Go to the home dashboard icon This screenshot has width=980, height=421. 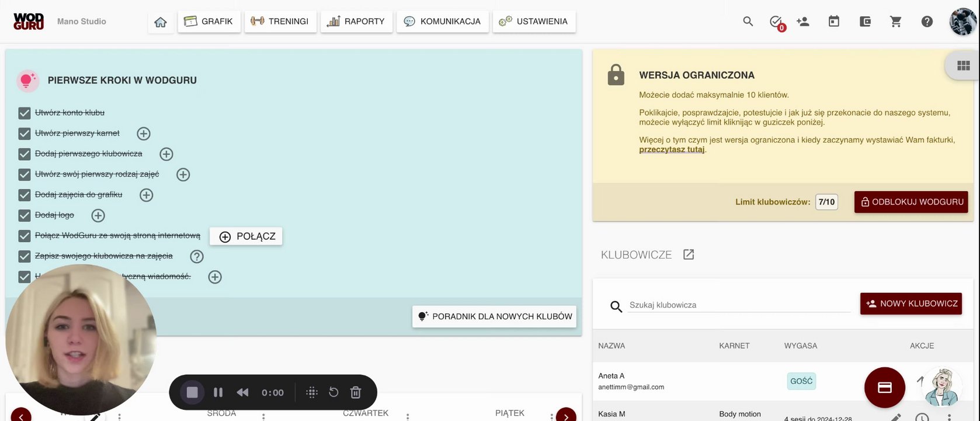tap(161, 22)
